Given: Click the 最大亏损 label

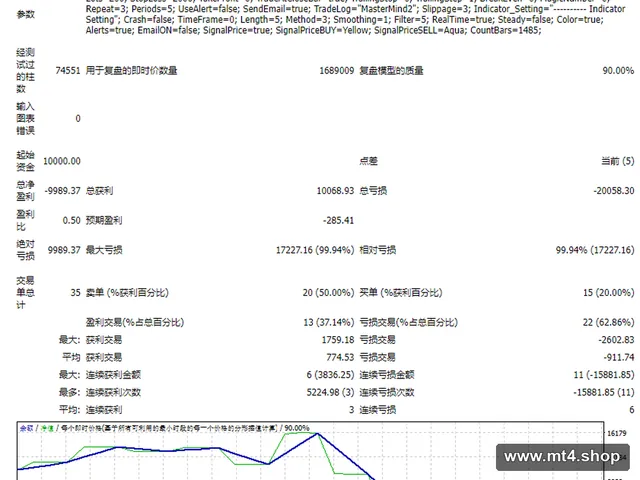Looking at the screenshot, I should [x=104, y=250].
